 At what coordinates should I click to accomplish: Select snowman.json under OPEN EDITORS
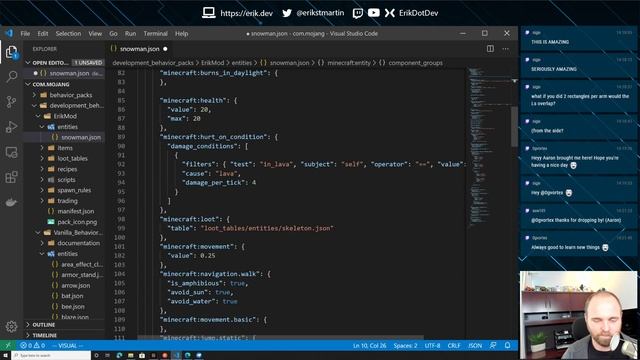[69, 73]
